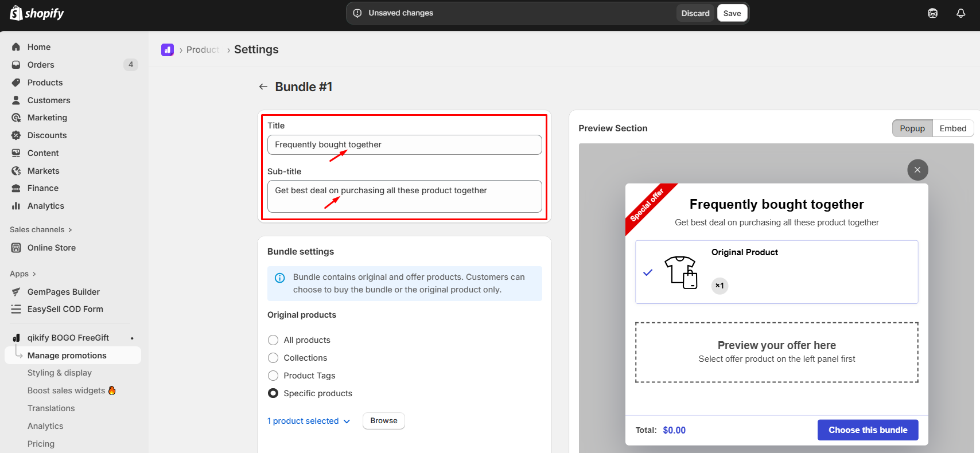Choose the Collections radio option
The height and width of the screenshot is (453, 980).
pos(273,358)
